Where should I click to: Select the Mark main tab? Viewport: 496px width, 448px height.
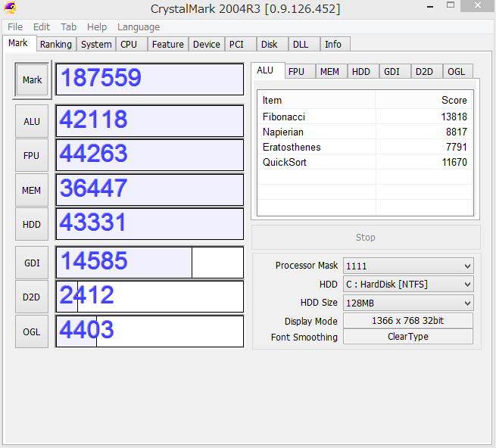click(x=18, y=43)
